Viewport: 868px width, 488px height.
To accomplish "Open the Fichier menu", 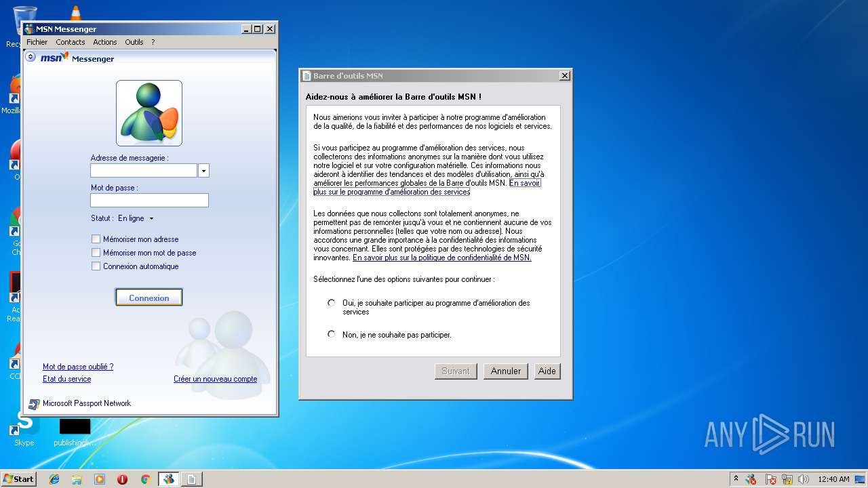I will [37, 42].
